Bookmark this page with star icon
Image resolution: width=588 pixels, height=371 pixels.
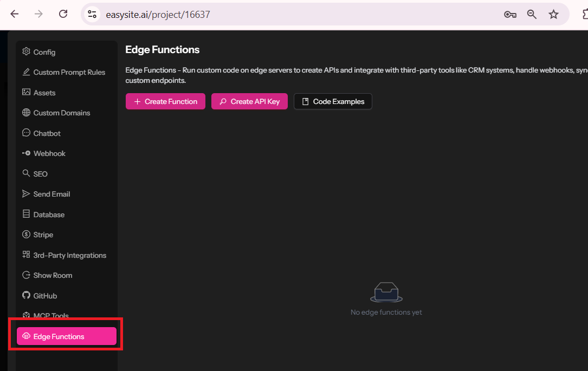[553, 15]
